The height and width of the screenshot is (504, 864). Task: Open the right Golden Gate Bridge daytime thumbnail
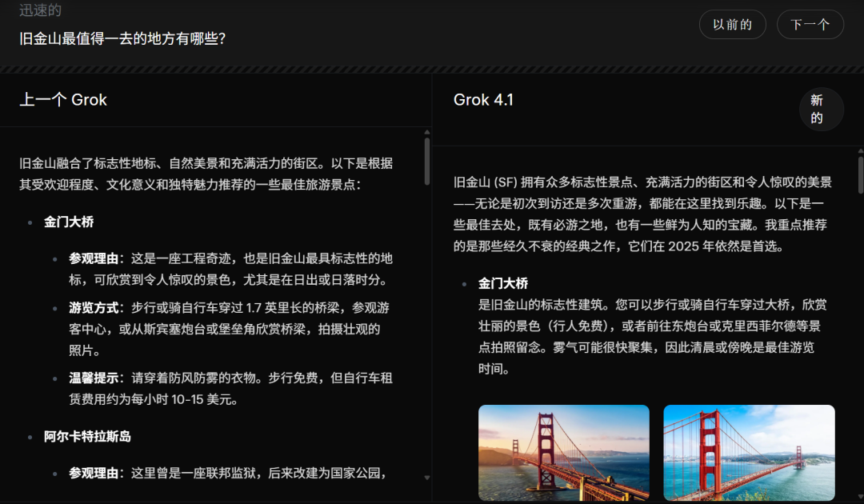point(749,453)
